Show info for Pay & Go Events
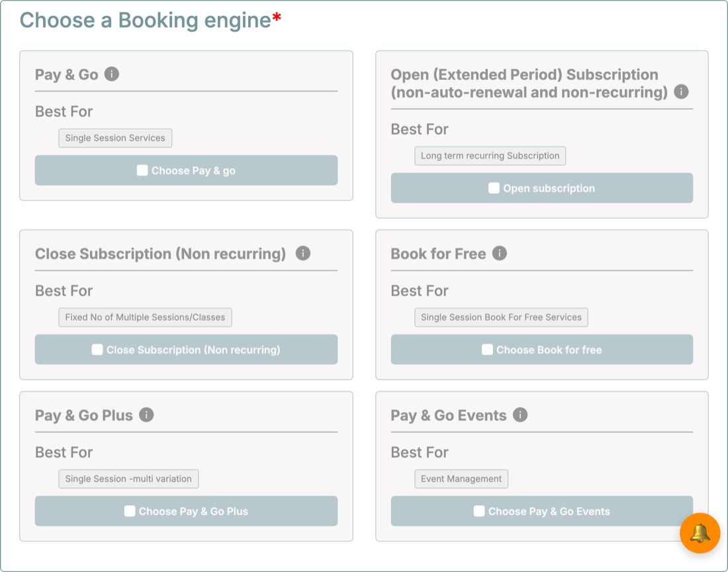Image resolution: width=728 pixels, height=572 pixels. tap(520, 415)
